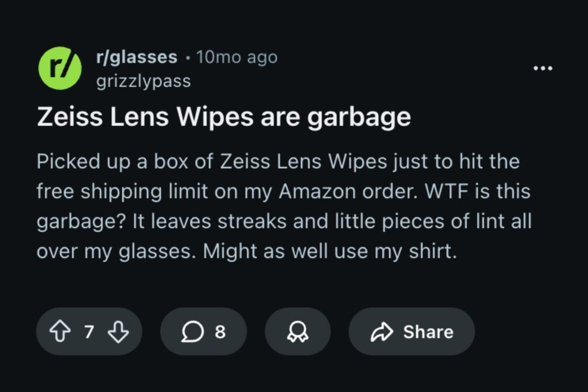Give an award with the medal icon
588x392 pixels.
pos(297,331)
